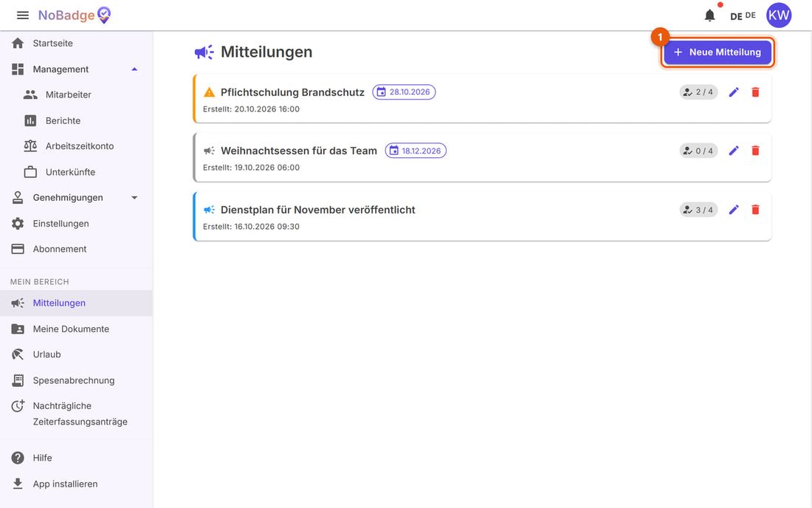Screen dimensions: 812x508
Task: Click the Hilfe question mark icon
Action: (x=18, y=458)
